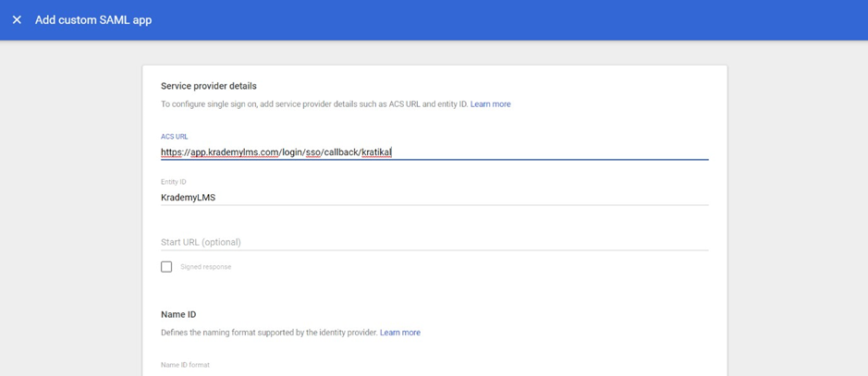868x376 pixels.
Task: Click the ACS URL field label
Action: click(175, 137)
